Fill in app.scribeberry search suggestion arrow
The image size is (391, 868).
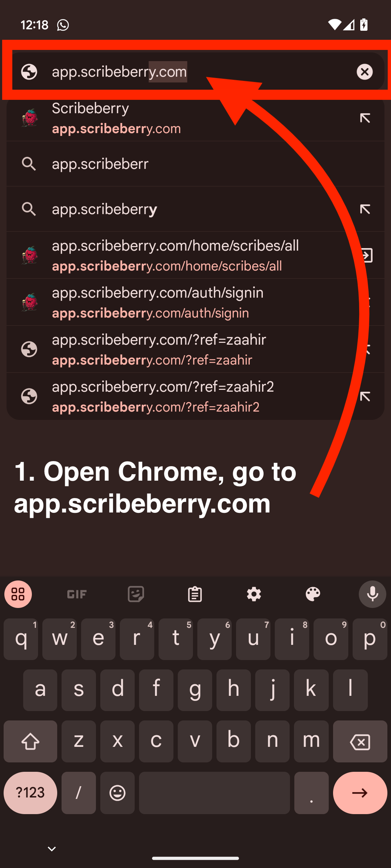(365, 209)
